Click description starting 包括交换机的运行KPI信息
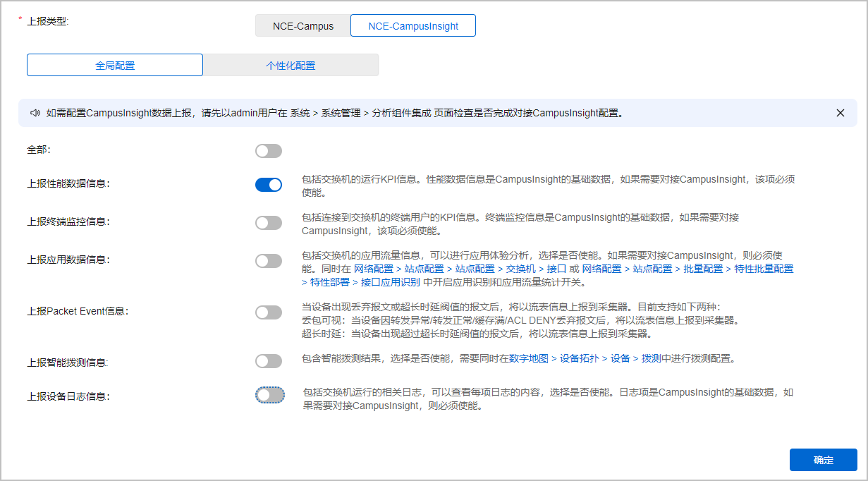 549,186
